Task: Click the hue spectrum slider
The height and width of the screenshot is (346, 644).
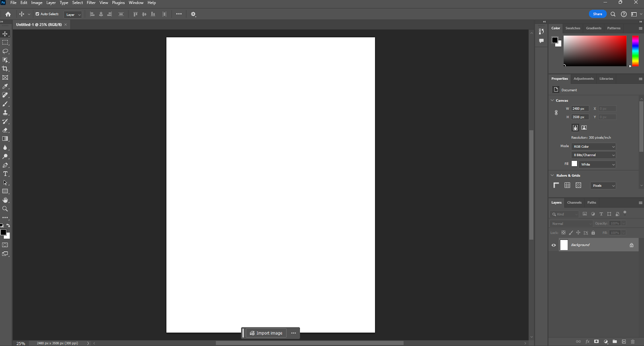Action: [635, 51]
